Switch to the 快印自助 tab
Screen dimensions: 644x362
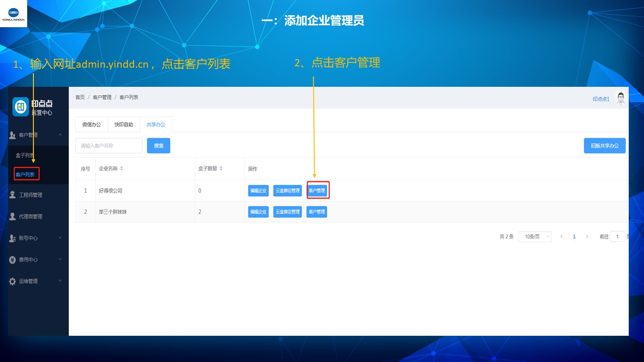tap(124, 124)
